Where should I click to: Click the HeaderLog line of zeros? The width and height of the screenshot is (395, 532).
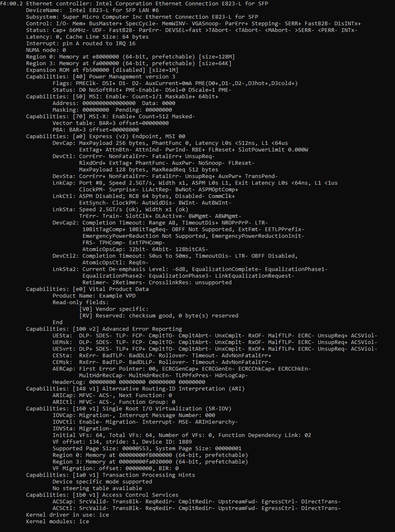click(x=128, y=382)
